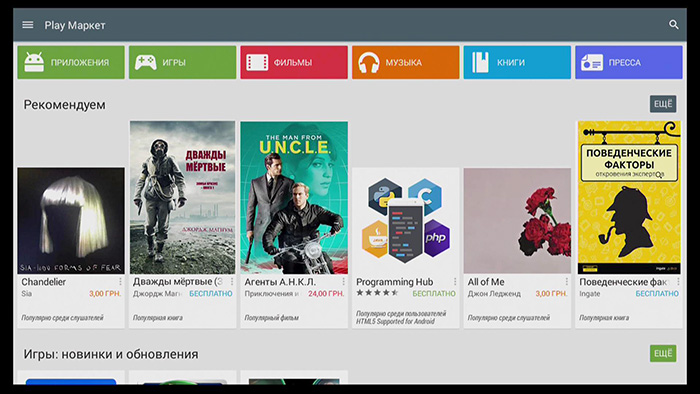
Task: Click the Play Маркет title
Action: pos(75,25)
